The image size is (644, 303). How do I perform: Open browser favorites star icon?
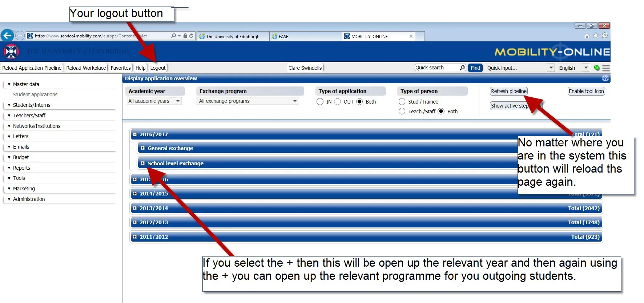point(596,35)
